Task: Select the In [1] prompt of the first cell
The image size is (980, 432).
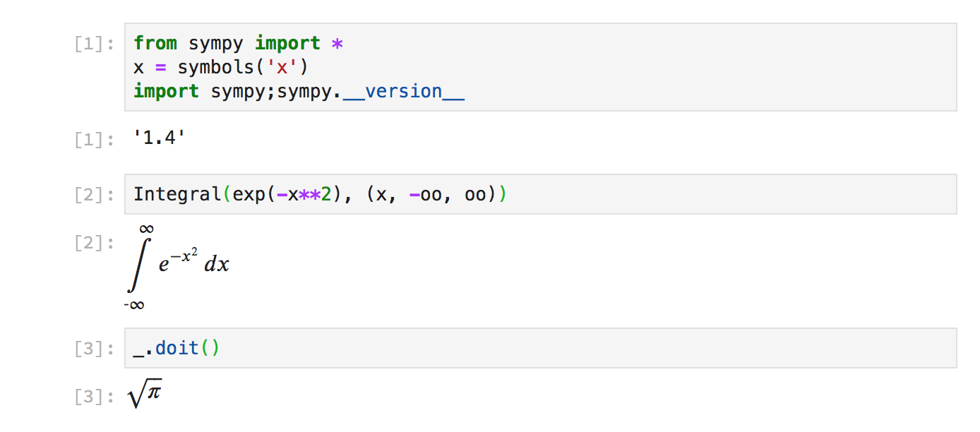Action: (x=94, y=44)
